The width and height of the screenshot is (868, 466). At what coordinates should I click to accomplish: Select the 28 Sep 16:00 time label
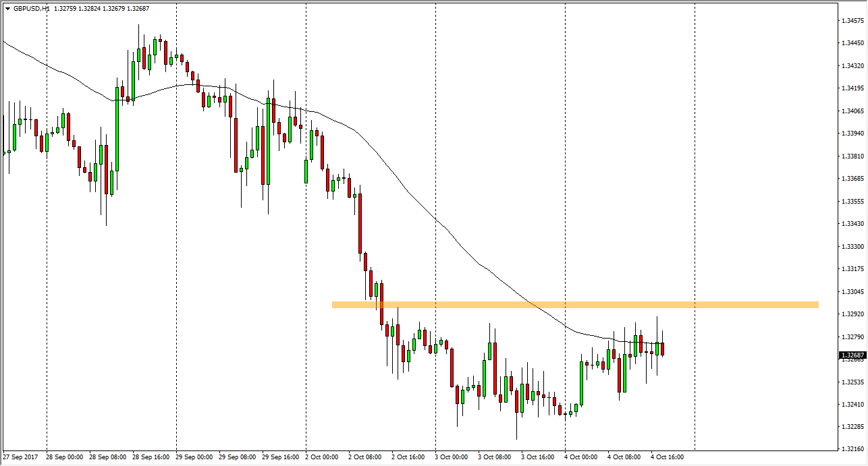(x=151, y=457)
